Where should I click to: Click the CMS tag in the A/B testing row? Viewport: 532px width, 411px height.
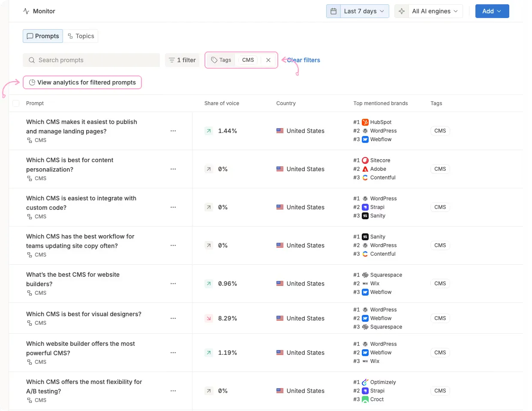tap(440, 391)
